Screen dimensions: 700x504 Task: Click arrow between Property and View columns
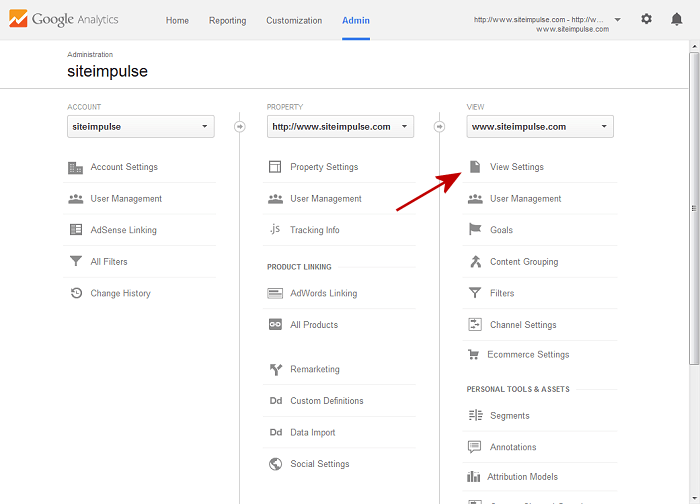click(x=439, y=127)
